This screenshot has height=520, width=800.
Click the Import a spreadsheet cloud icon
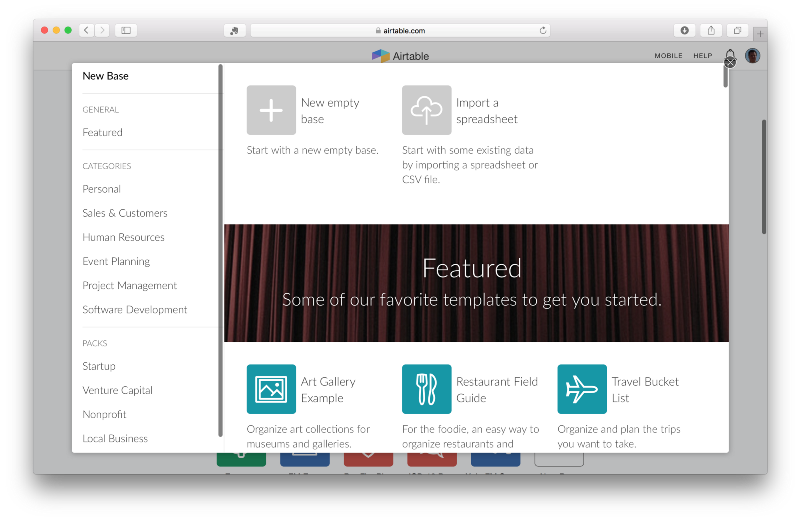coord(427,110)
